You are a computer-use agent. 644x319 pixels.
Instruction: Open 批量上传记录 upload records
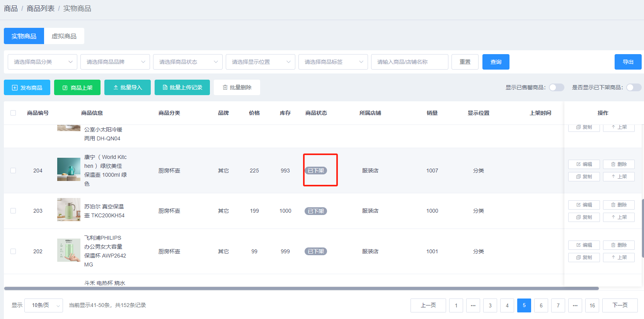coord(182,87)
